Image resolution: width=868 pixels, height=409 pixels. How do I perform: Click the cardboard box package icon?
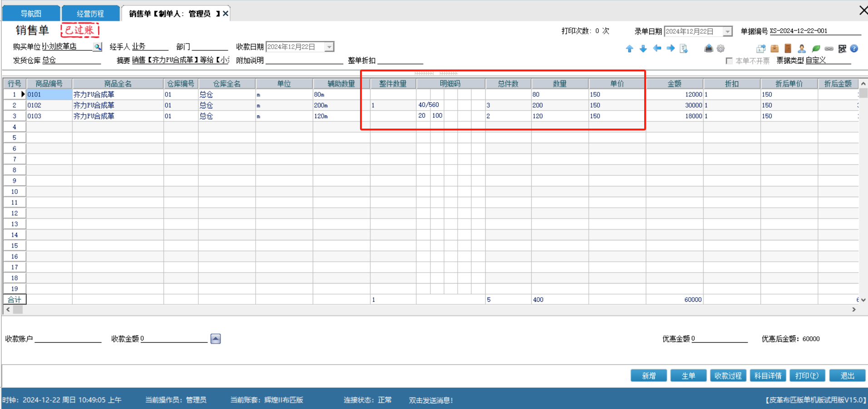tap(774, 49)
